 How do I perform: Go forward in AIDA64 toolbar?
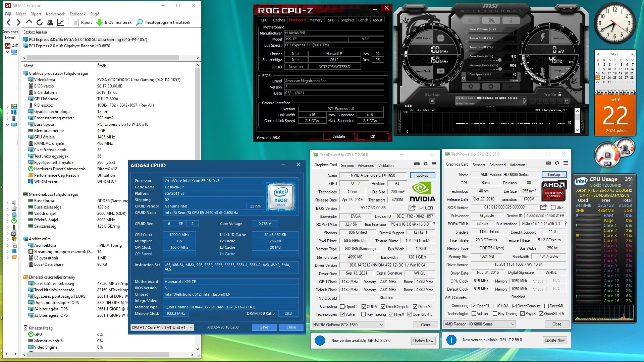pos(19,22)
